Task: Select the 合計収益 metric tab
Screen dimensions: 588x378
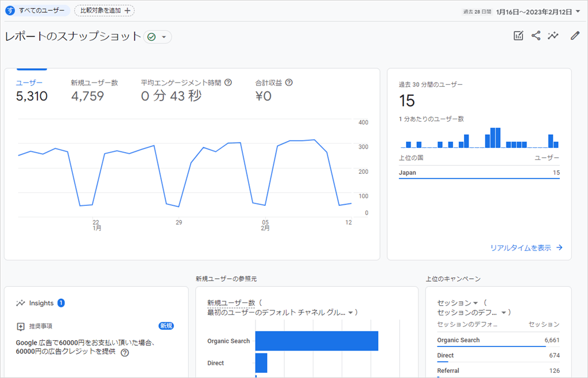Action: point(274,91)
